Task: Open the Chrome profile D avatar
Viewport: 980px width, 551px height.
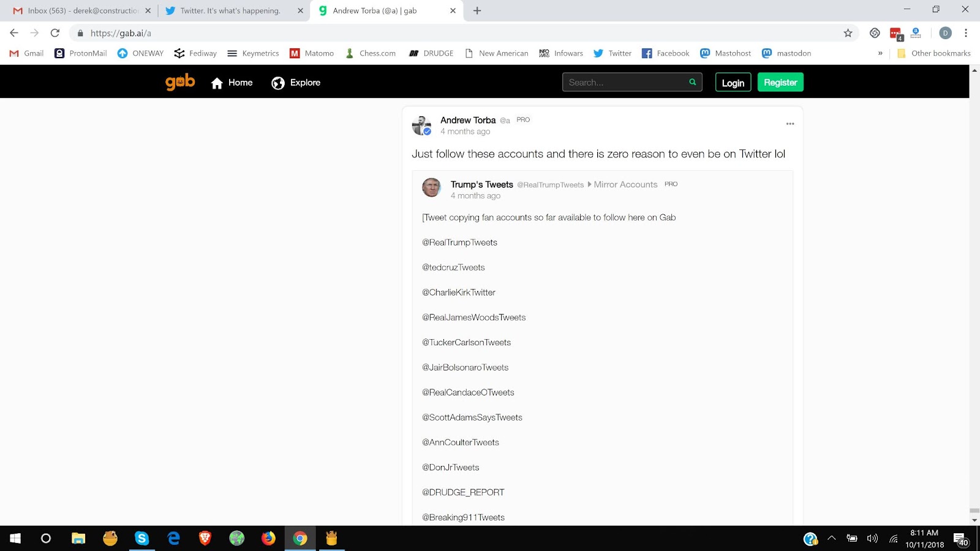Action: pyautogui.click(x=945, y=33)
